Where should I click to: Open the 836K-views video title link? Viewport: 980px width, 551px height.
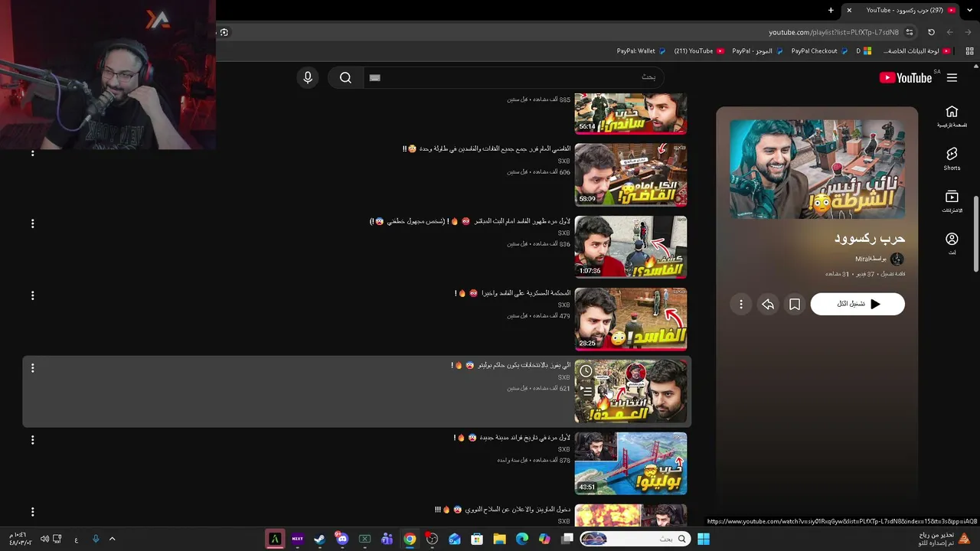[470, 221]
